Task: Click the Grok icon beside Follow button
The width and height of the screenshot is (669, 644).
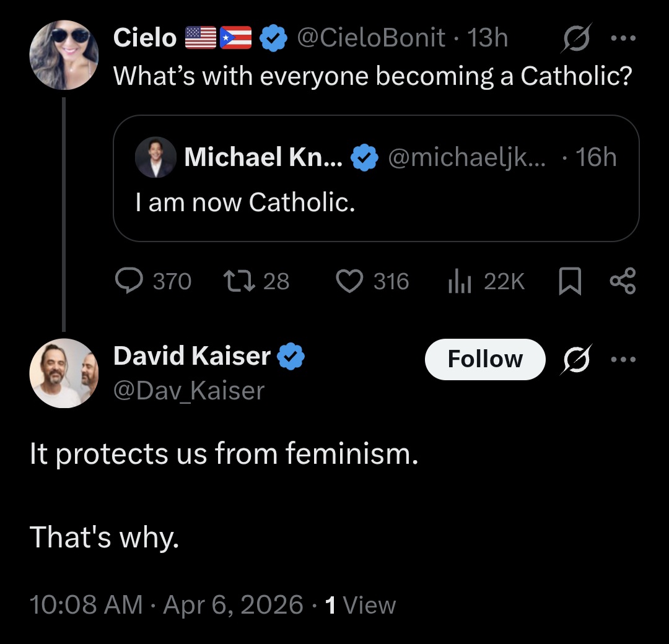Action: click(576, 359)
